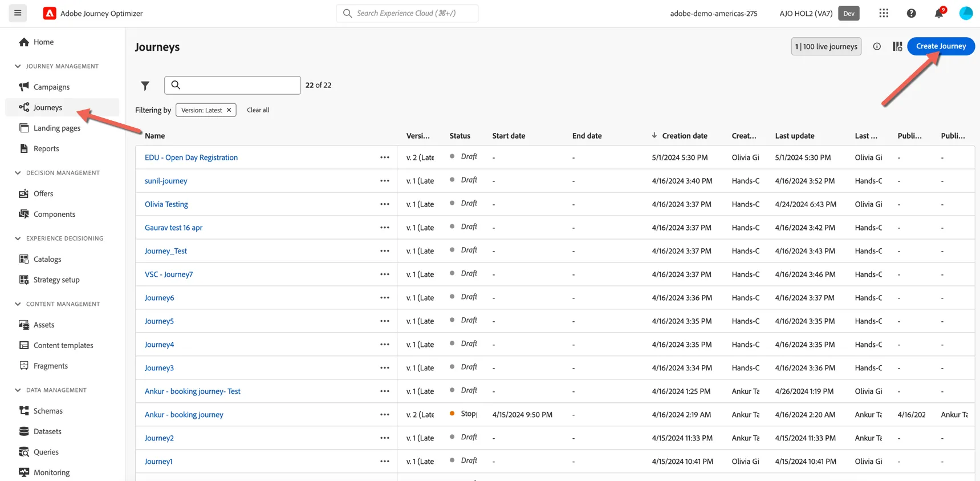Show live journeys info icon

(877, 46)
